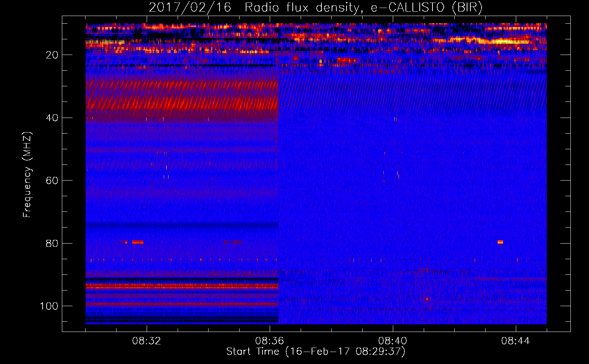589x364 pixels.
Task: Click the 'Frequency (MHZ)' y-axis label
Action: (27, 175)
